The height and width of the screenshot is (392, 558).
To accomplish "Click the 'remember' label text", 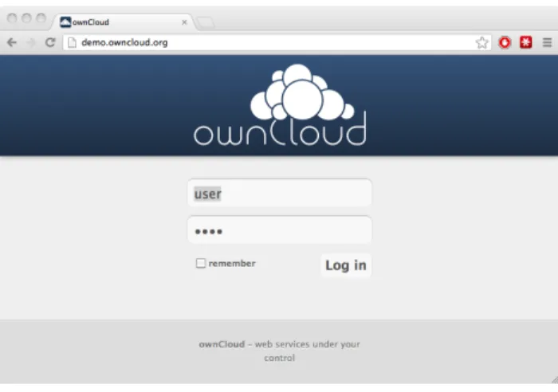I will point(232,264).
